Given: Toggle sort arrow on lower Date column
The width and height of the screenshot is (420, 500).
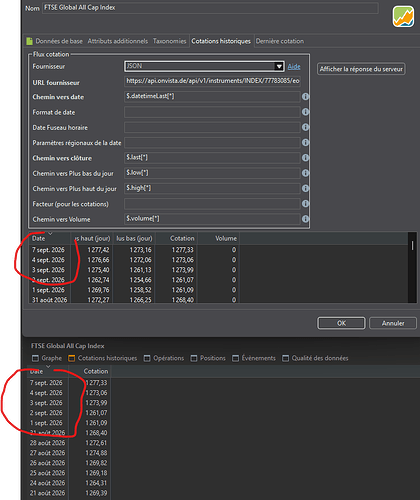Looking at the screenshot, I should [x=48, y=366].
